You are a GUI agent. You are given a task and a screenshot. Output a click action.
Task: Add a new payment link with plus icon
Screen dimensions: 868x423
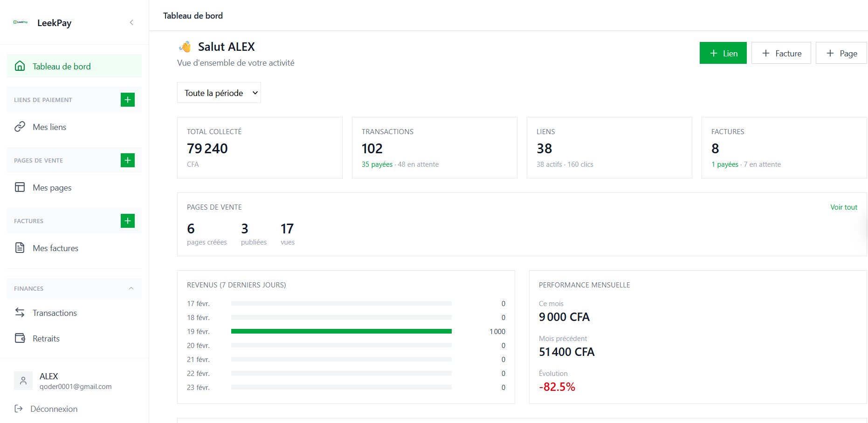pos(127,100)
